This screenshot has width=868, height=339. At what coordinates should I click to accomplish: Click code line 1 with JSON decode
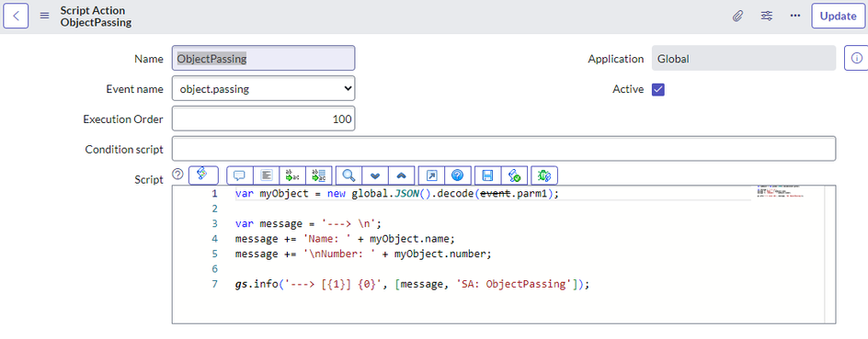click(397, 194)
